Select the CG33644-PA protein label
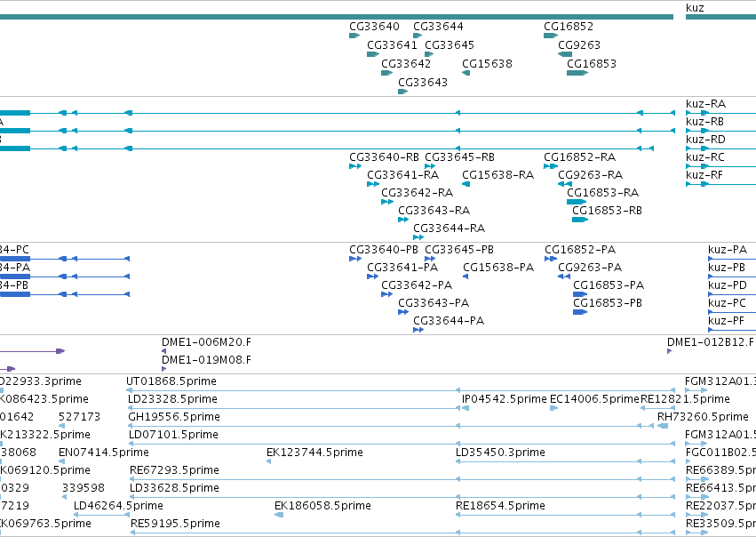Image resolution: width=756 pixels, height=537 pixels. coord(449,321)
